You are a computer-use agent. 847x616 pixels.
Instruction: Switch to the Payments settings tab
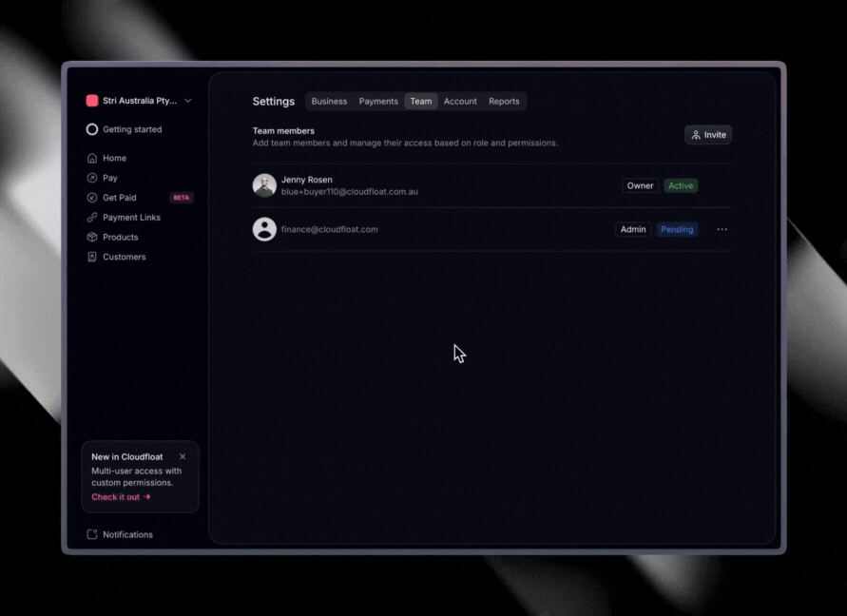378,101
